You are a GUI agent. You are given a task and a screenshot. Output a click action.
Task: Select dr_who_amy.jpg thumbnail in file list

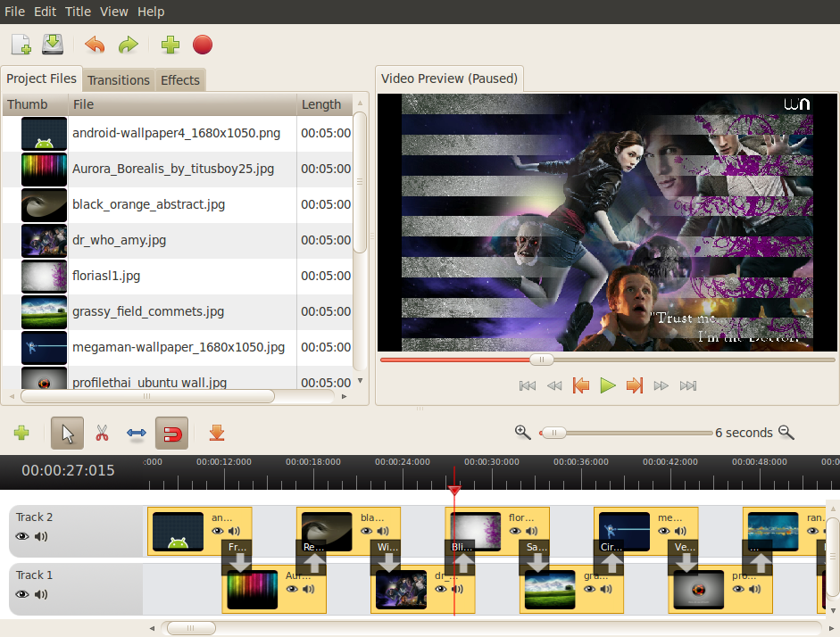point(44,241)
